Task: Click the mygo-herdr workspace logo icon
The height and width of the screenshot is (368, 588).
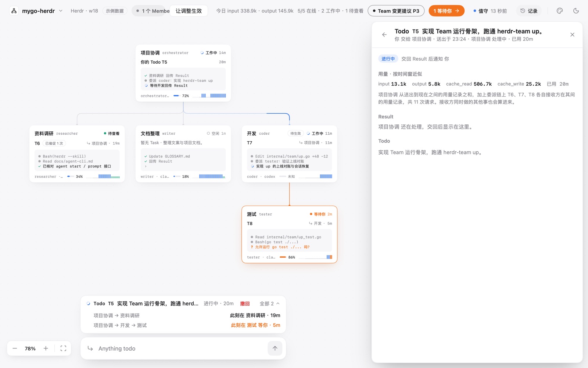Action: click(14, 11)
